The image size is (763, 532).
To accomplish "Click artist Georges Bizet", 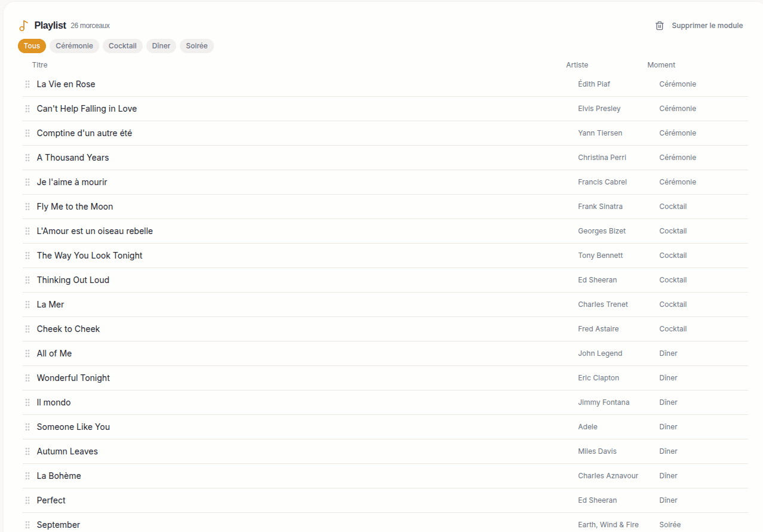I will point(602,231).
